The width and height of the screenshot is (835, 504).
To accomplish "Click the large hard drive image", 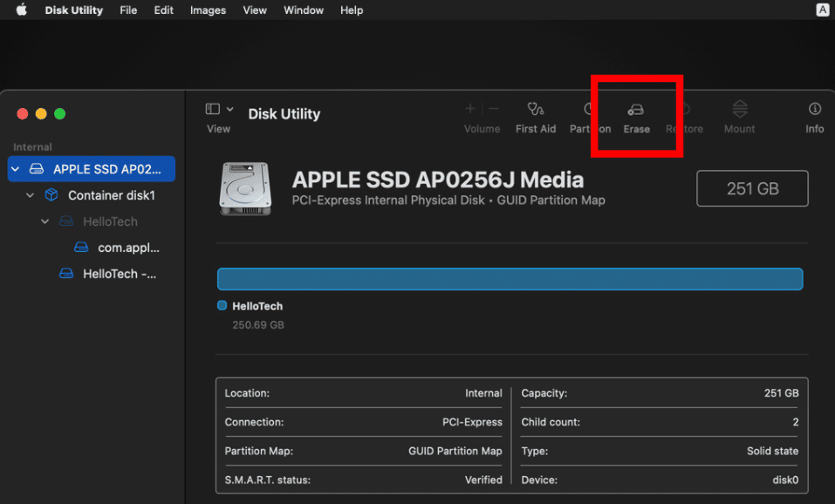I will (245, 189).
